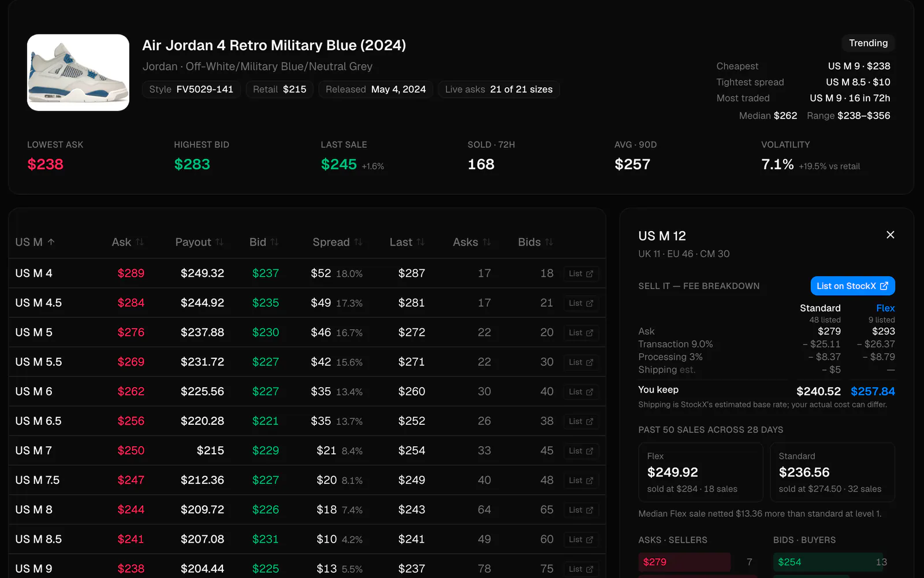Select the US M 6 row size cell

(x=33, y=391)
